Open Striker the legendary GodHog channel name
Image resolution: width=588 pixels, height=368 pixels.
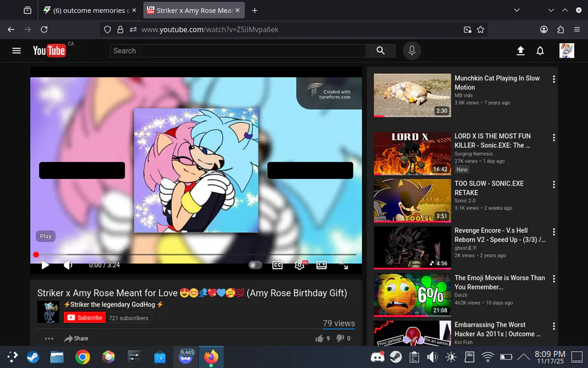(x=113, y=305)
